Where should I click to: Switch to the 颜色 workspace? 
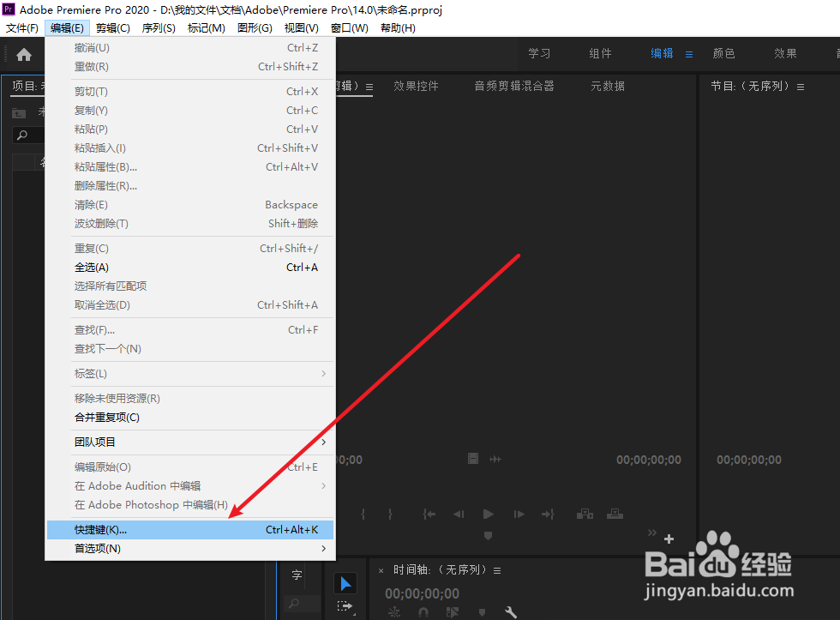point(723,53)
